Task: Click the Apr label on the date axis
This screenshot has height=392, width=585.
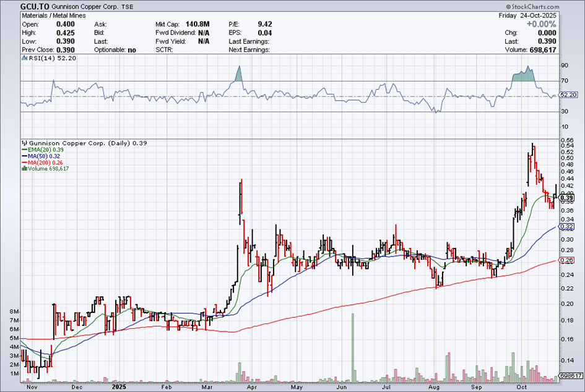Action: point(251,387)
